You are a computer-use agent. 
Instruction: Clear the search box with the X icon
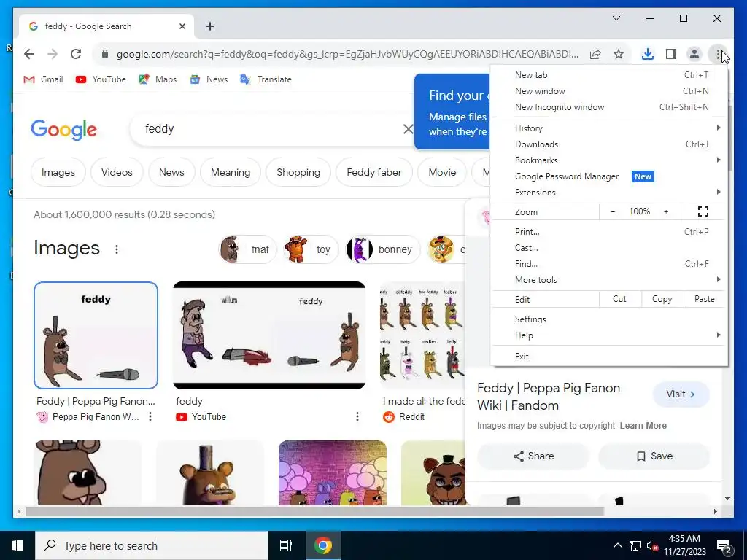(408, 129)
